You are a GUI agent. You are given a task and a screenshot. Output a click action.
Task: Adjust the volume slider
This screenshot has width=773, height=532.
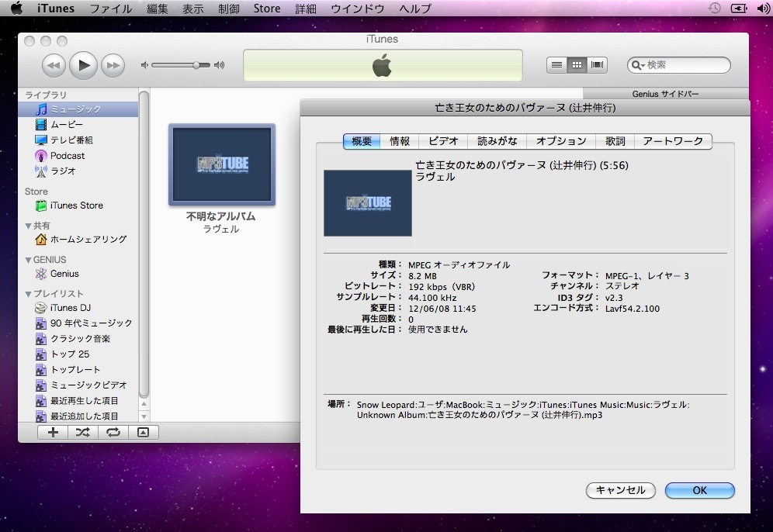196,65
